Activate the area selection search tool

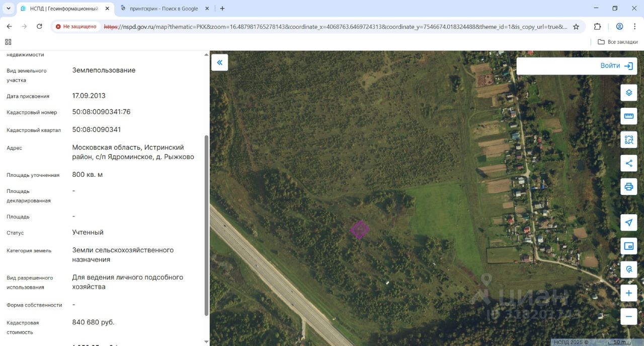pyautogui.click(x=628, y=140)
